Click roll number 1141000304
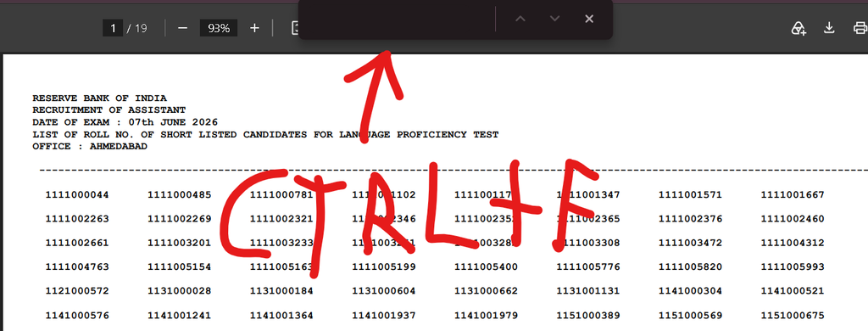This screenshot has height=331, width=868. [690, 291]
